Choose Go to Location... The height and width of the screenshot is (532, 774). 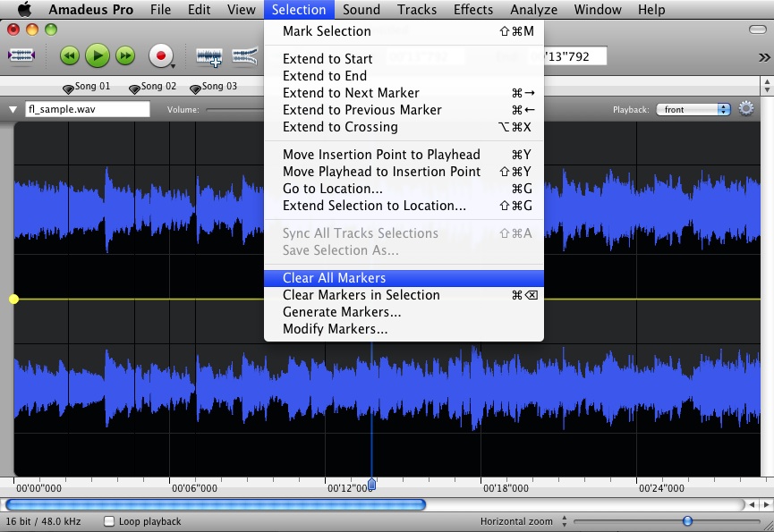click(404, 189)
